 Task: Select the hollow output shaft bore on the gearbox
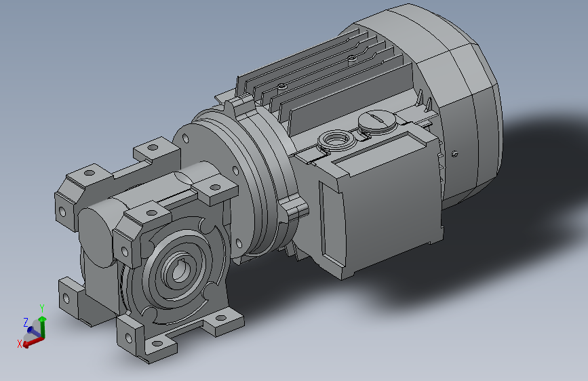(180, 272)
